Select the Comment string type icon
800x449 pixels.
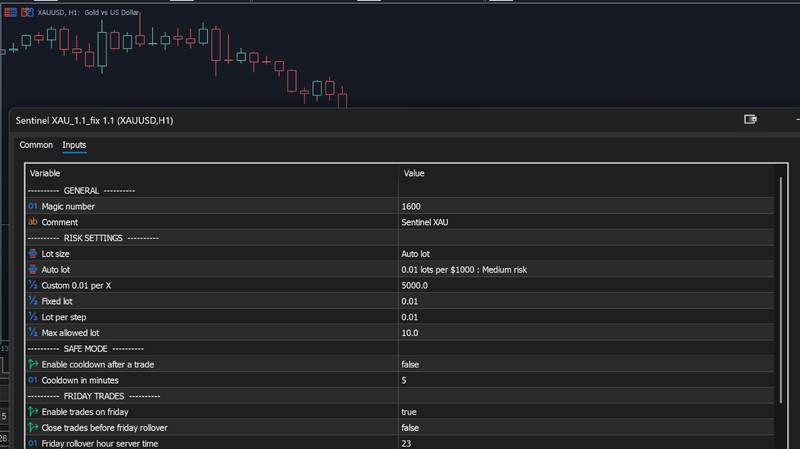pos(33,222)
